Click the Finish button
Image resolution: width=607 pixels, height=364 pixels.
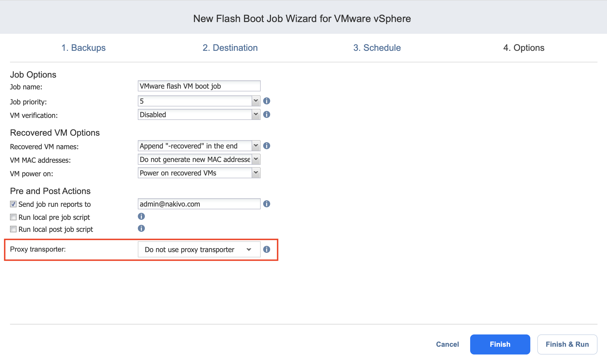click(x=500, y=344)
